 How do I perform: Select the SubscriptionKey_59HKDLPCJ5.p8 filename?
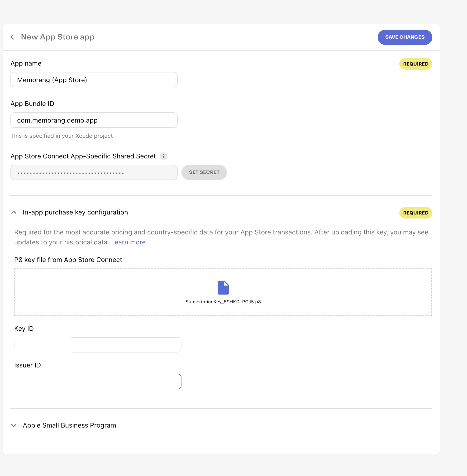coord(223,302)
